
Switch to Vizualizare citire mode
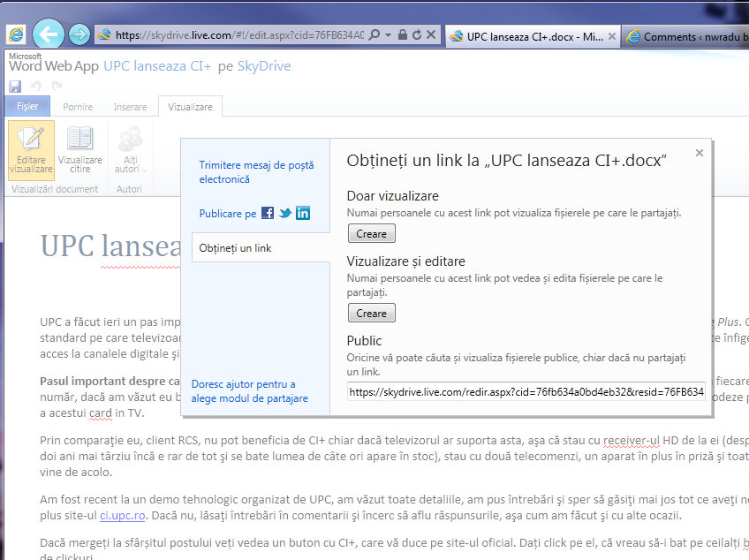(x=79, y=150)
